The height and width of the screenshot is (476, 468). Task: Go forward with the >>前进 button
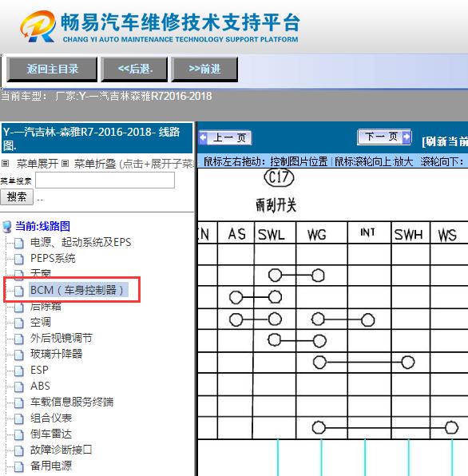[204, 69]
